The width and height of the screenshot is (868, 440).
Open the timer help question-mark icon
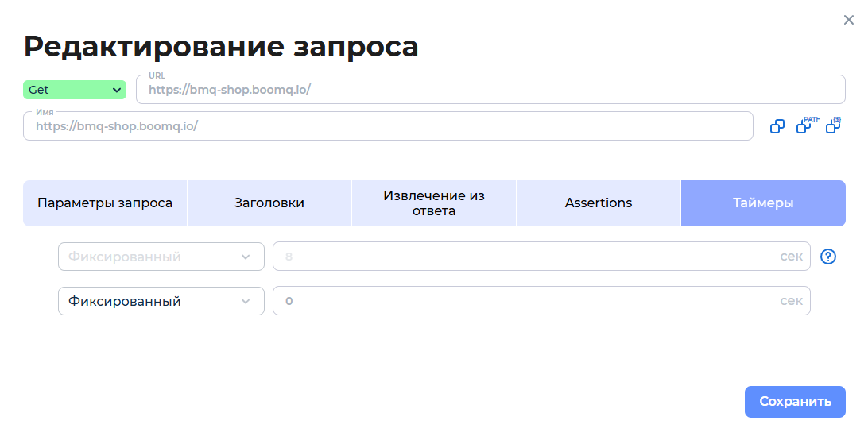pos(828,257)
